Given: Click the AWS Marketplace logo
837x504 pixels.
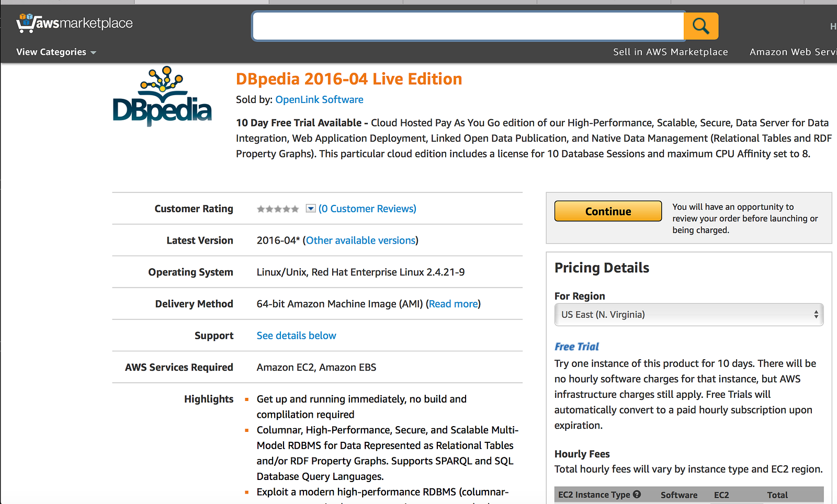Looking at the screenshot, I should coord(74,23).
